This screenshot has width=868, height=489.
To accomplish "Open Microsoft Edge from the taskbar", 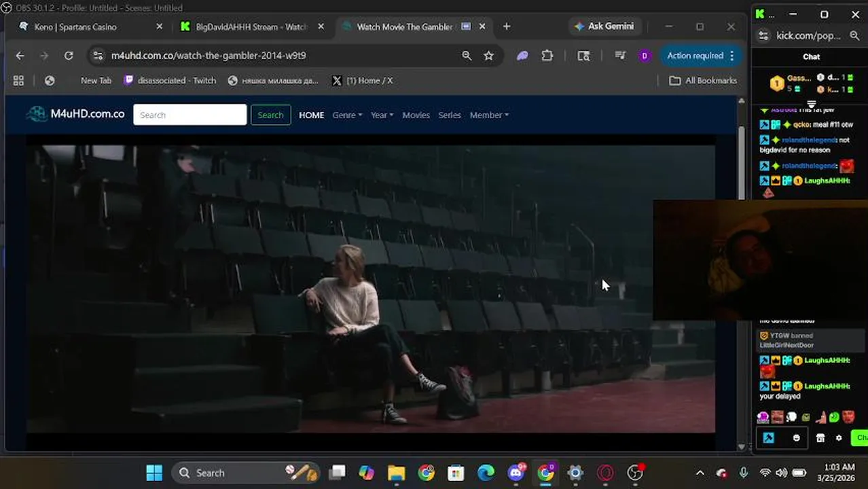I will (486, 473).
